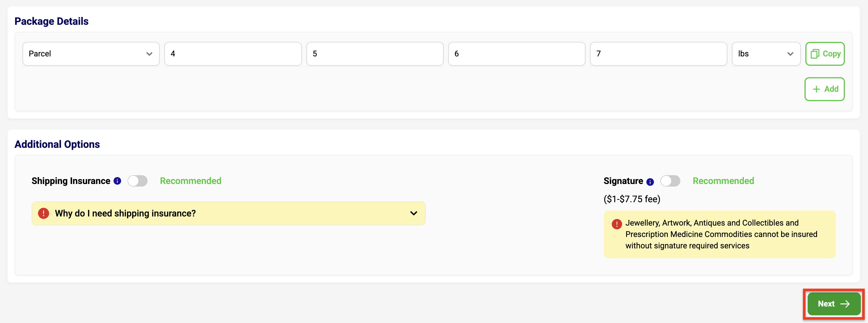Click Recommended label next to Shipping Insurance
The image size is (868, 323).
click(191, 181)
